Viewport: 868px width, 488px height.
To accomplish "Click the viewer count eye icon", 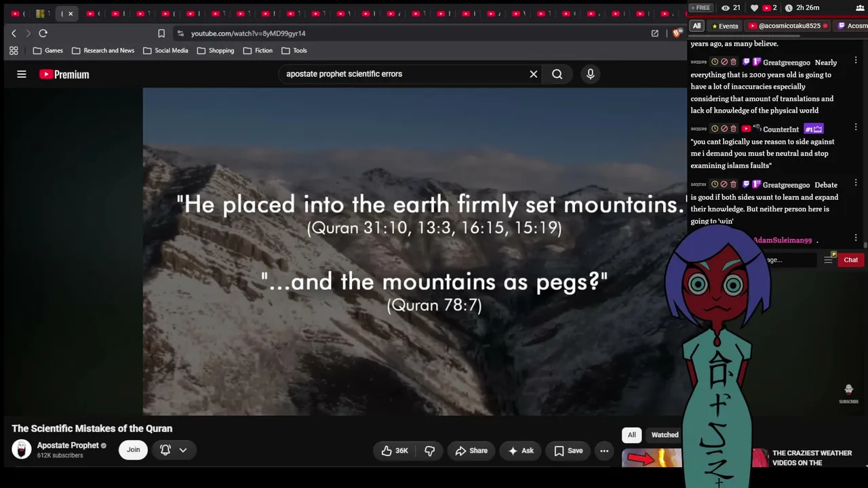I will [x=726, y=7].
